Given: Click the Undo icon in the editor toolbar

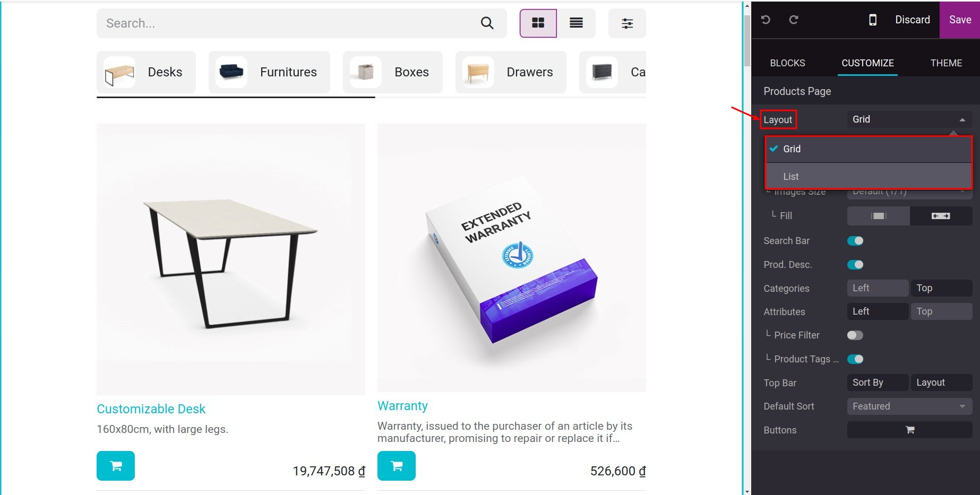Looking at the screenshot, I should coord(765,20).
